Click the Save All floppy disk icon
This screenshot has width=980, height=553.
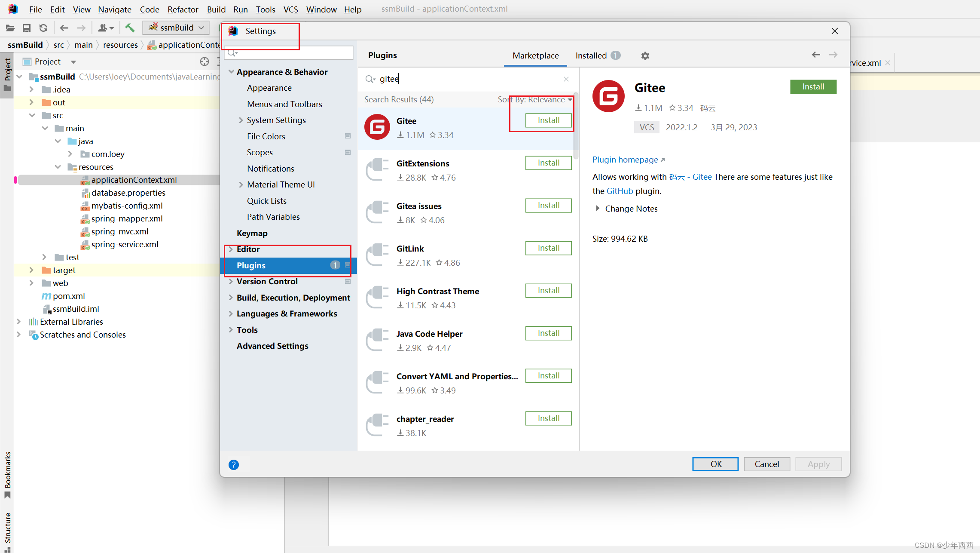[x=27, y=28]
